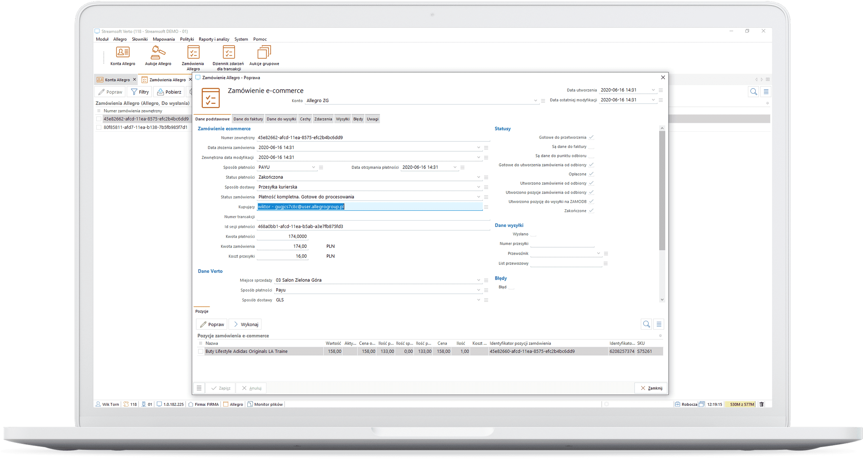This screenshot has height=472, width=868.
Task: Switch to Konta Allegro document tab
Action: [x=117, y=80]
